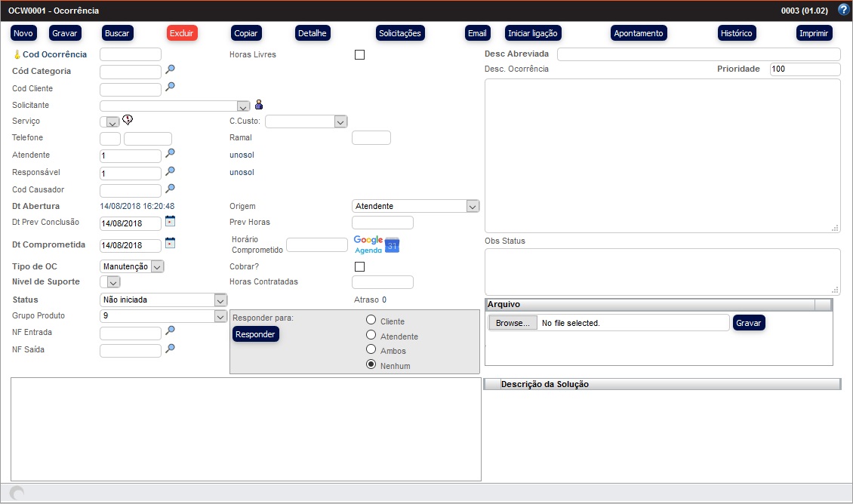The height and width of the screenshot is (504, 853).
Task: Click the Desc Abreviada input field
Action: coord(698,54)
